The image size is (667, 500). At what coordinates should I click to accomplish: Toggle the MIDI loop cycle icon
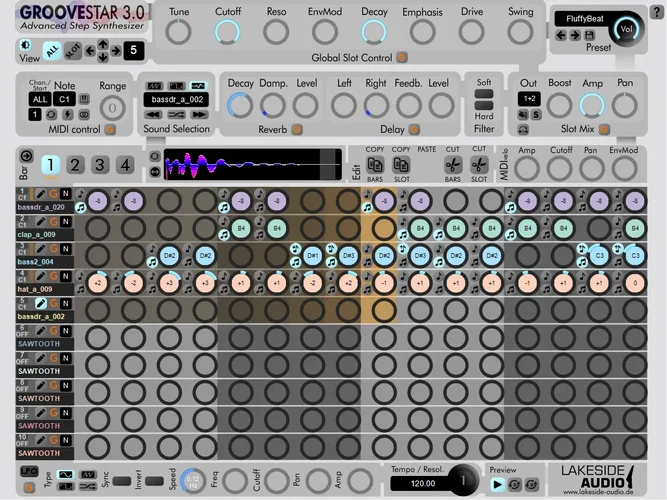[51, 114]
